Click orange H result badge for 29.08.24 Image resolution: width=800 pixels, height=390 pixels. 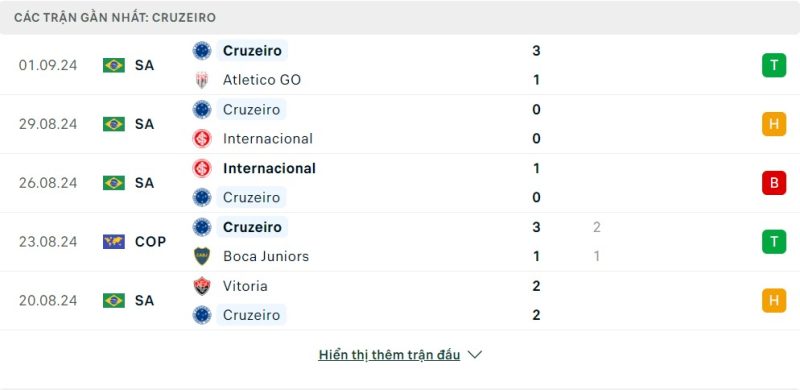coord(774,124)
